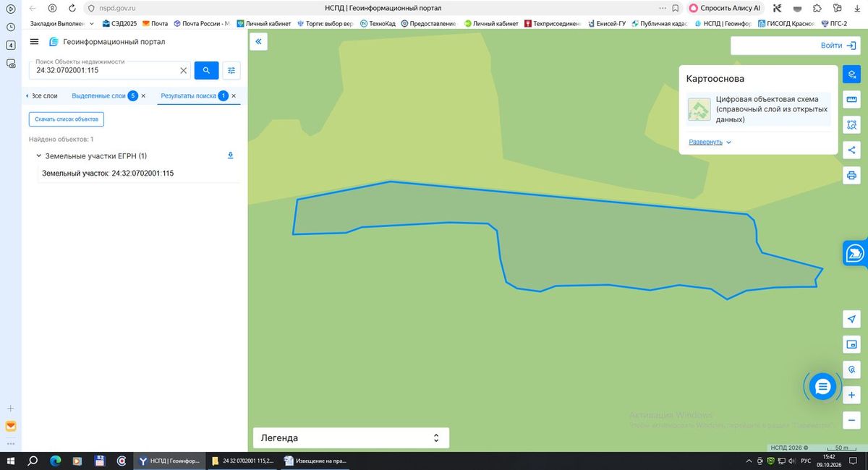Open the search filter settings icon
This screenshot has width=868, height=470.
231,70
